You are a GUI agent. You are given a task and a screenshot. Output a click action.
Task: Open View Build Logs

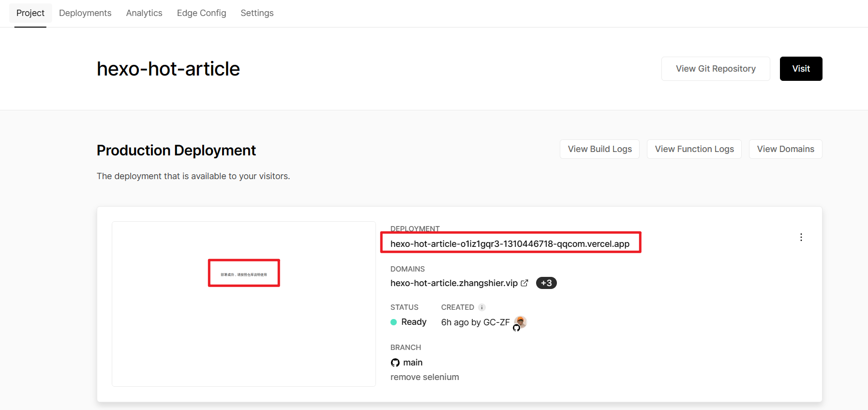[x=599, y=149]
